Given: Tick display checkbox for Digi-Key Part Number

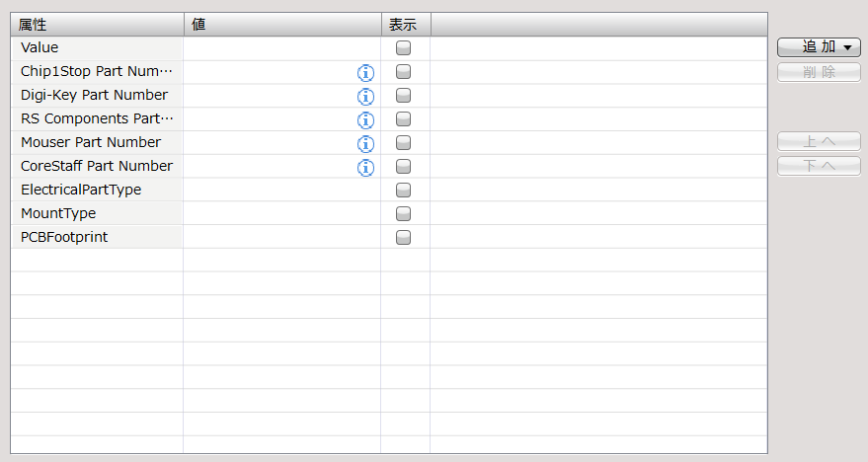Looking at the screenshot, I should (x=404, y=96).
